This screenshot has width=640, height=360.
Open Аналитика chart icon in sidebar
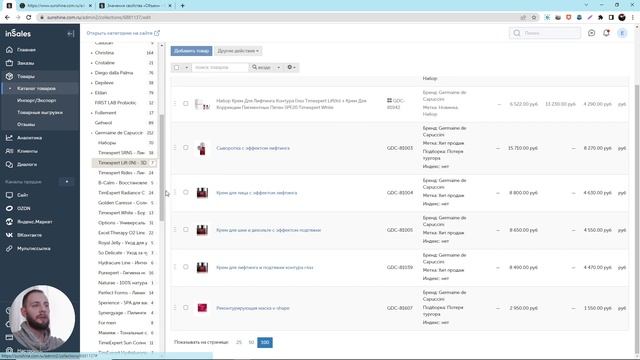[x=9, y=138]
